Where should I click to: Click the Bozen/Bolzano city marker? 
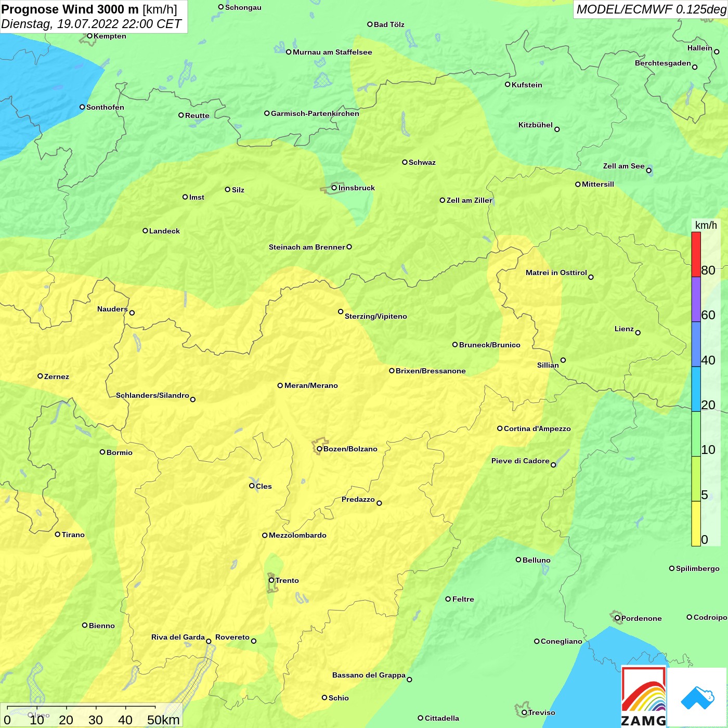[x=319, y=449]
